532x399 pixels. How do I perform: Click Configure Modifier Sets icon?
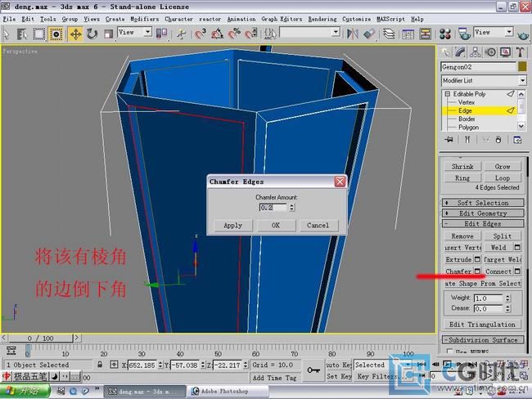point(517,140)
